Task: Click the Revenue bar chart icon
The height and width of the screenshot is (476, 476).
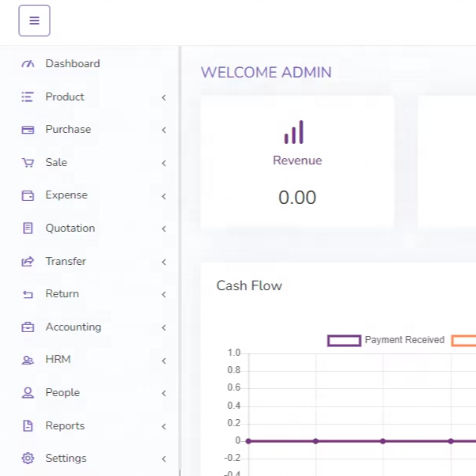Action: point(293,132)
